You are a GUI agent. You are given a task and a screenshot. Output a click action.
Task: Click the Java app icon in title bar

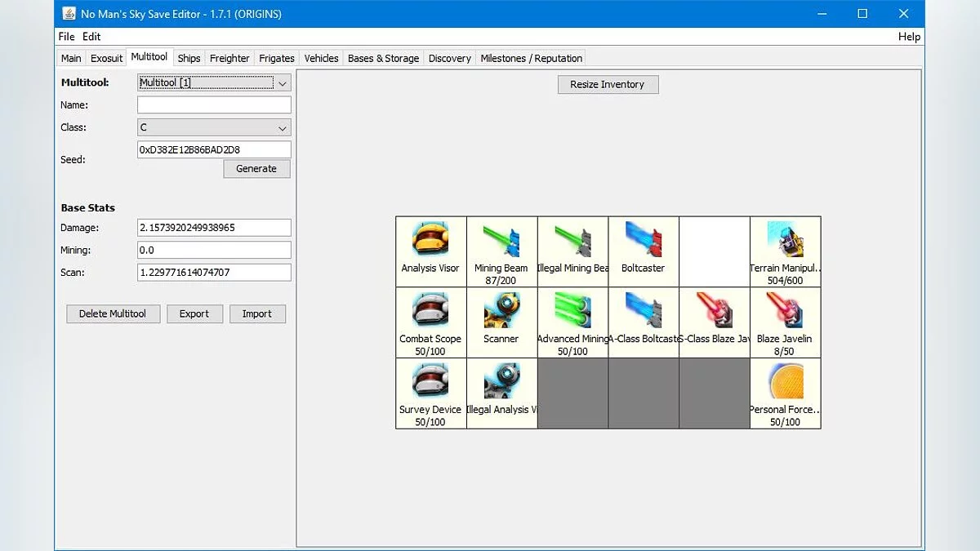pyautogui.click(x=69, y=14)
